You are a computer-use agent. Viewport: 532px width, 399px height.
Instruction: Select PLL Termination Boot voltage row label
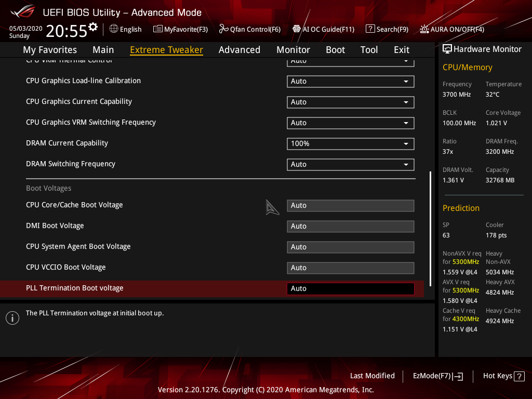click(75, 288)
